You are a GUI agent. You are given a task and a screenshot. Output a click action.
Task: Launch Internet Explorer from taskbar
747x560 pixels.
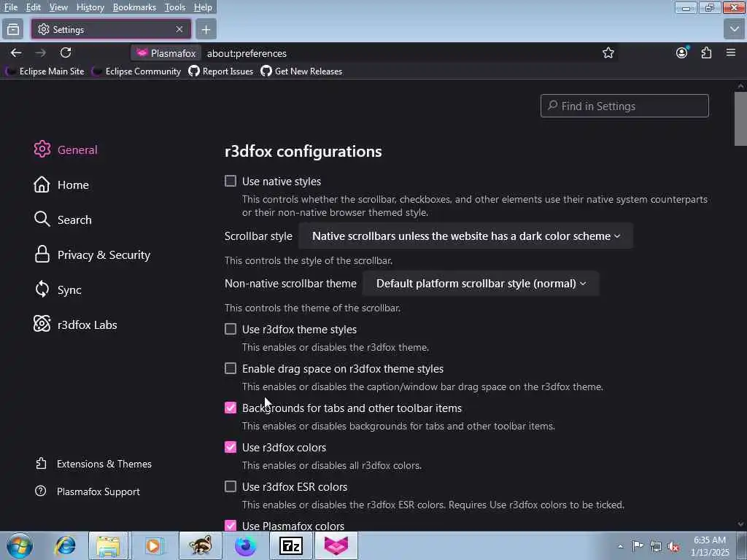click(65, 545)
